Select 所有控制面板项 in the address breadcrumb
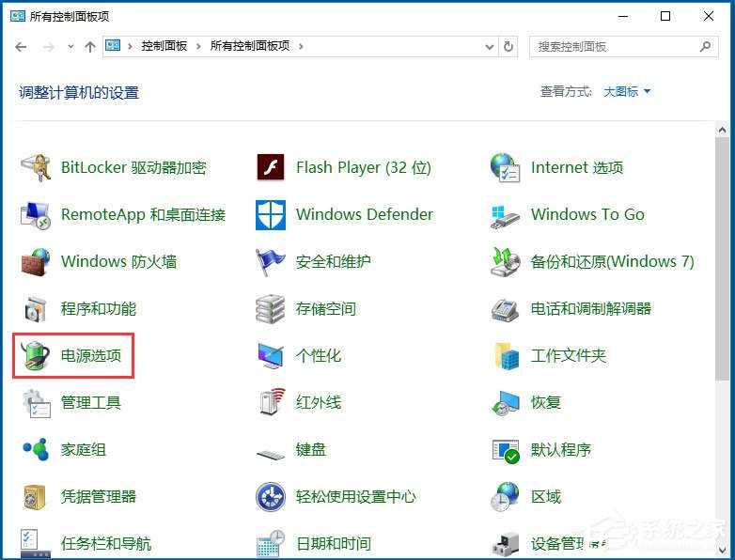The width and height of the screenshot is (735, 560). coord(250,46)
